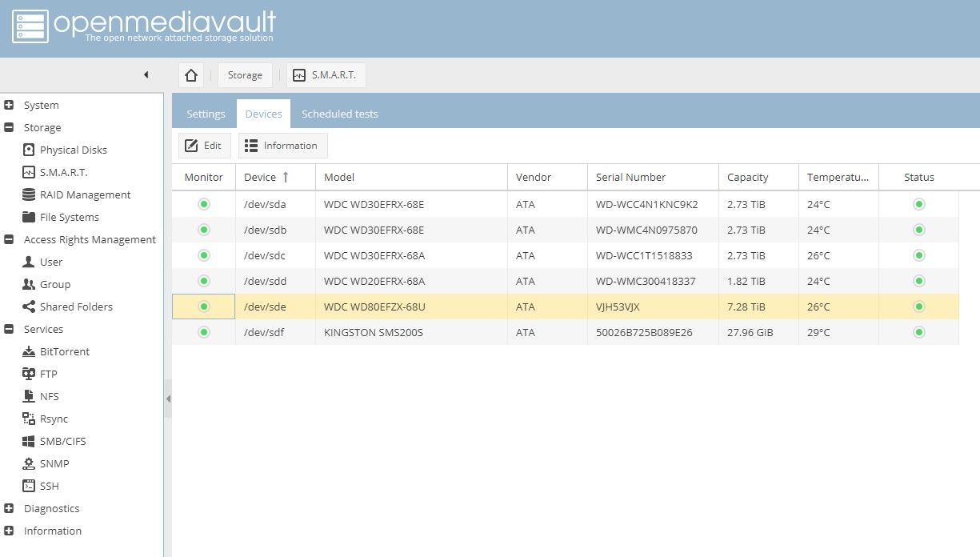Click the Status indicator for /dev/sda

tap(918, 204)
